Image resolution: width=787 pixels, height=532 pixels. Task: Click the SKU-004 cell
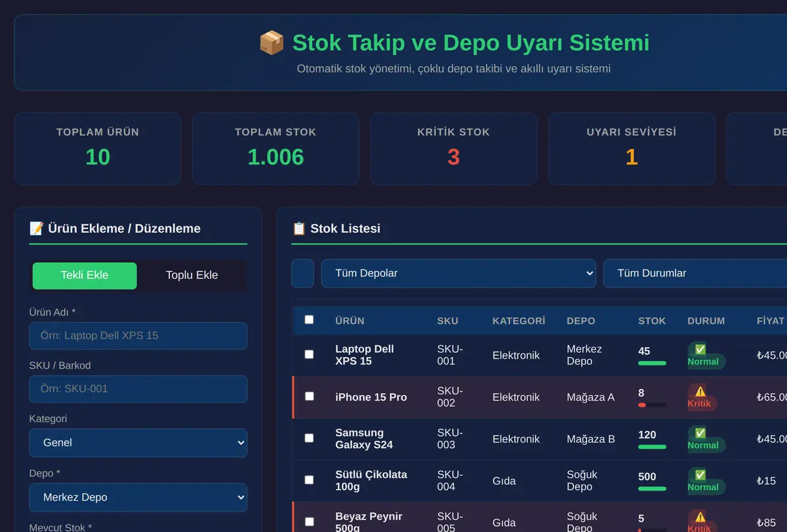450,481
